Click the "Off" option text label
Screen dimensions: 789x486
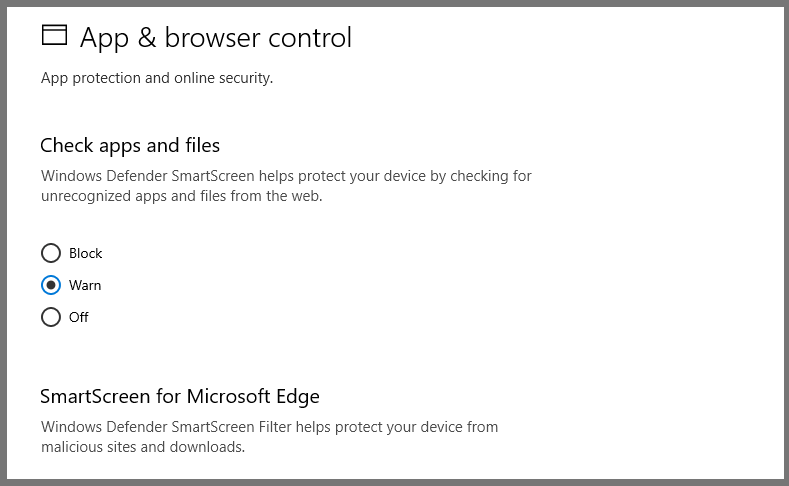[79, 317]
